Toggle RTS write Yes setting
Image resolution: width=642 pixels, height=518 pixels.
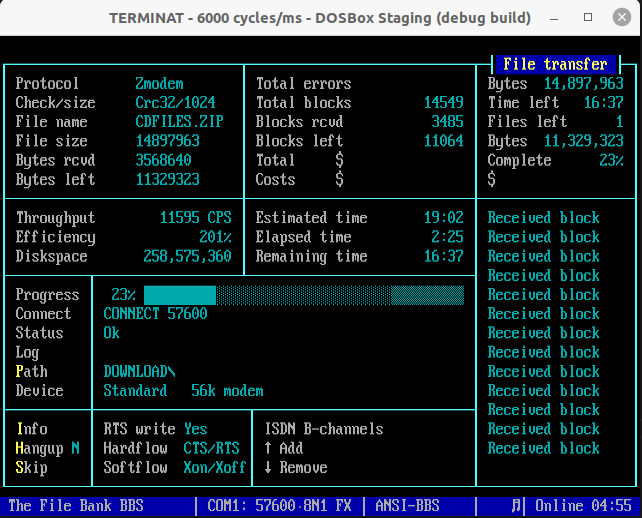pos(196,429)
